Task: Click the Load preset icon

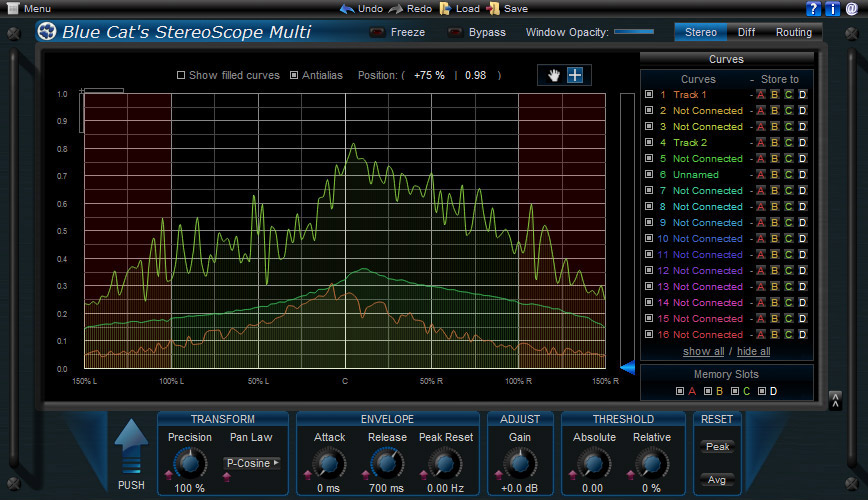Action: 445,8
